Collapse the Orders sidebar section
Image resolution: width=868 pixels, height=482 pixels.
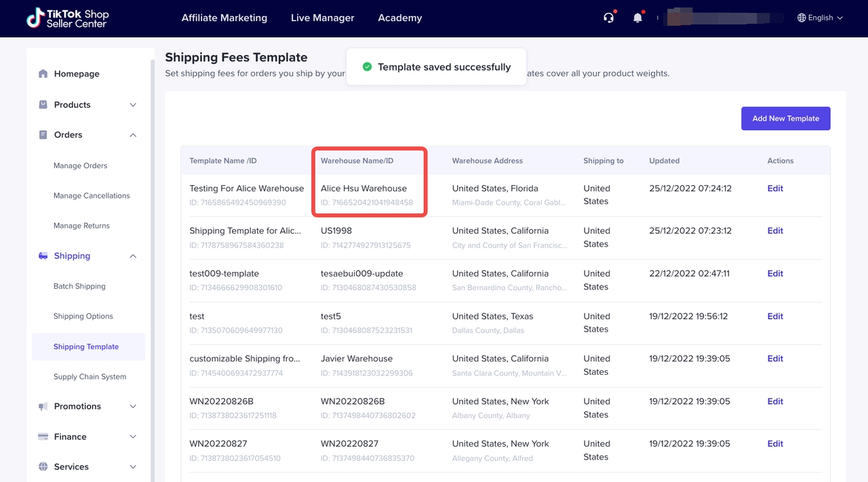point(133,135)
